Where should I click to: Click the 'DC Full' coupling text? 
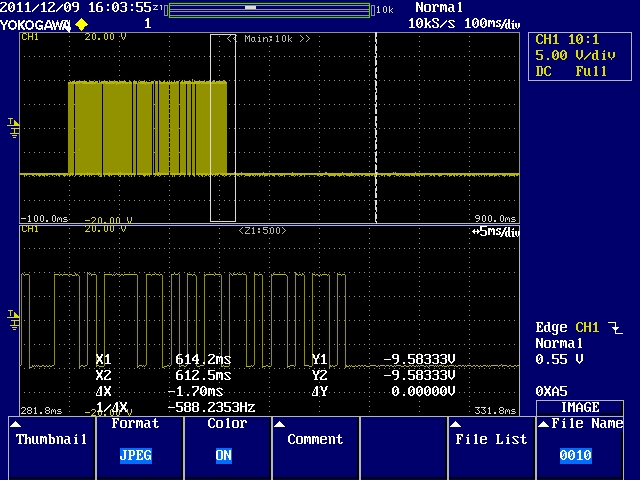(571, 71)
